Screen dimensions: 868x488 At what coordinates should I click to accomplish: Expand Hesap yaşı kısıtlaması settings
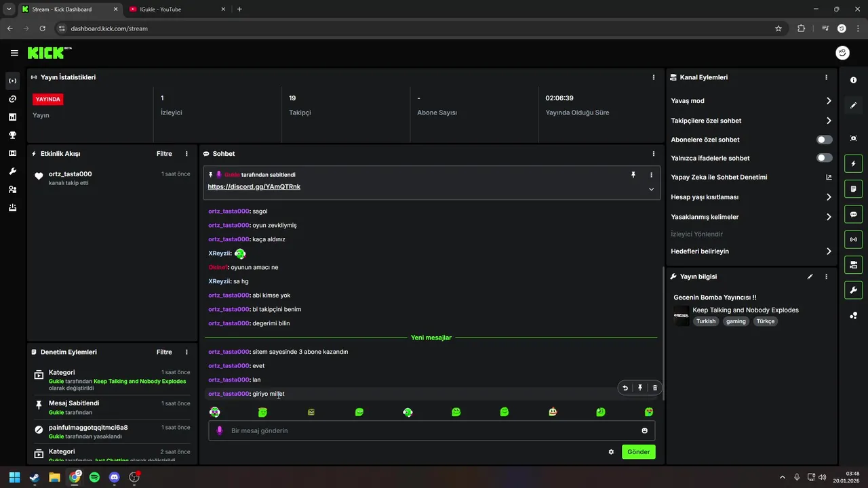pyautogui.click(x=751, y=197)
